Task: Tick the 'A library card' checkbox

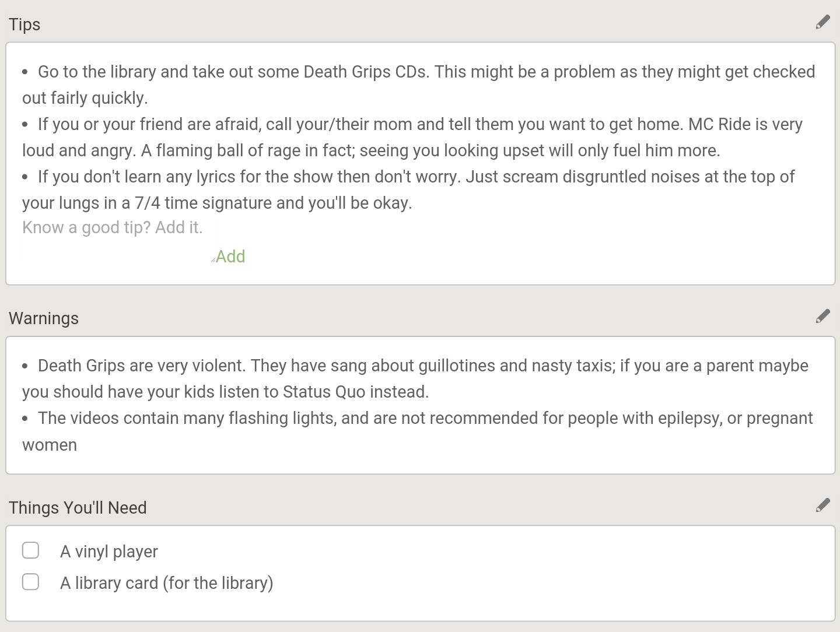Action: click(x=30, y=582)
